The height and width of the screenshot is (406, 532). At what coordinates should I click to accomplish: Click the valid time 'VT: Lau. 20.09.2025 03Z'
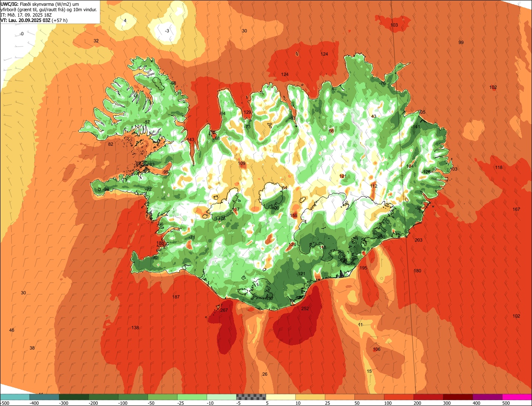point(25,20)
